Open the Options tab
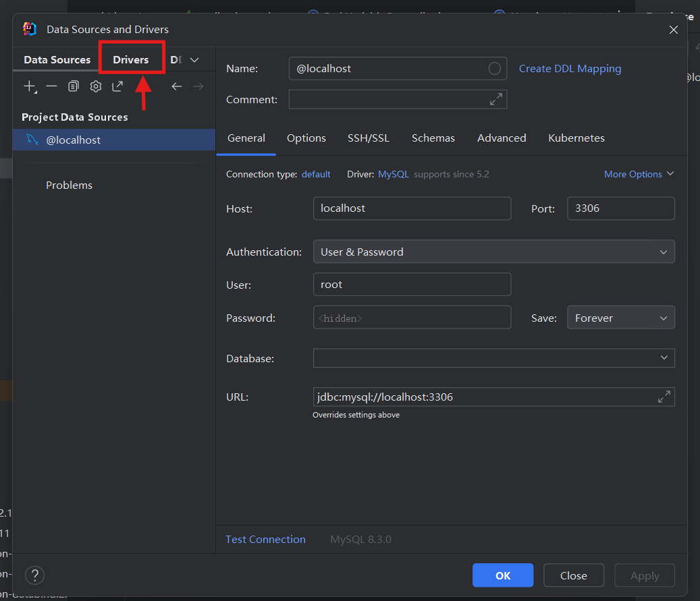Viewport: 700px width, 601px height. (306, 138)
